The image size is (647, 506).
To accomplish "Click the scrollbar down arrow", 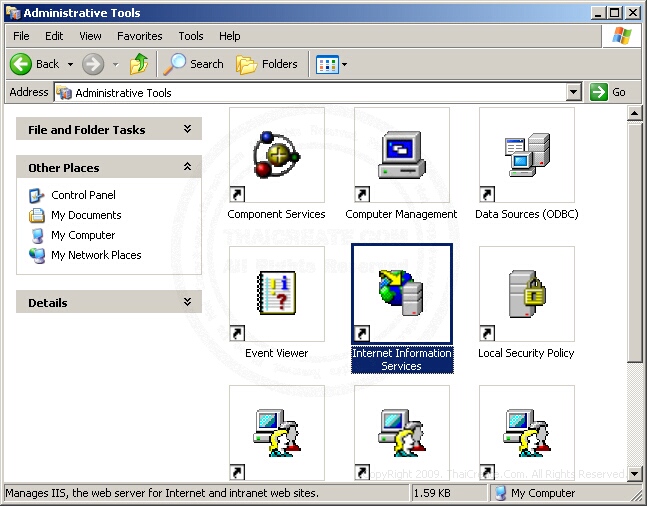I will tap(634, 474).
